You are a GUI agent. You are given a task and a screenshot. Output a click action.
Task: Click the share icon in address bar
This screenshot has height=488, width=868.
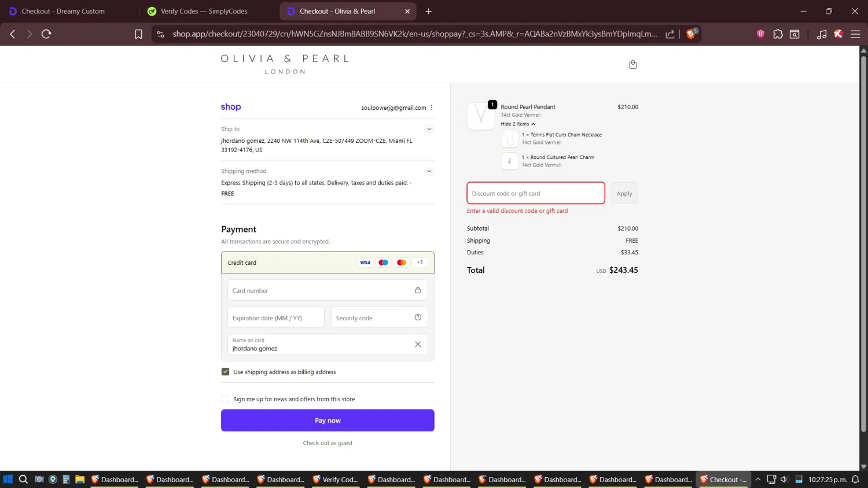670,34
